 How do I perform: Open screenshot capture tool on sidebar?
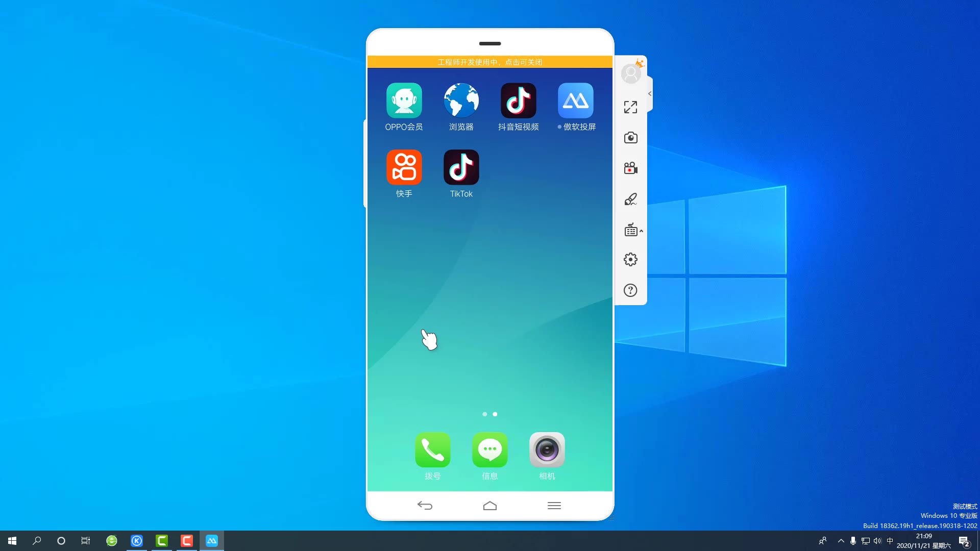[630, 137]
